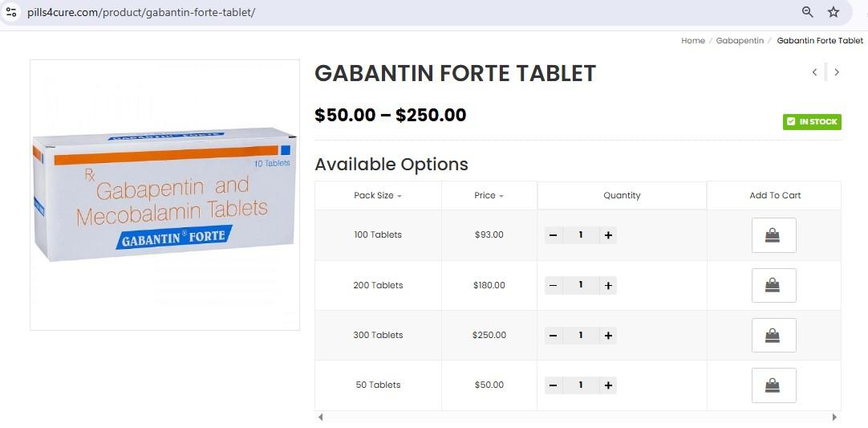Screen dimensions: 868x428
Task: Navigate to Home breadcrumb link
Action: point(693,40)
